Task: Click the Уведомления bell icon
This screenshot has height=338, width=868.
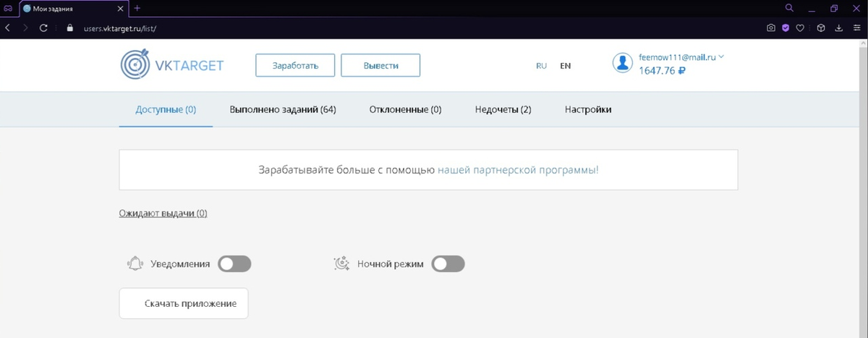Action: pos(135,264)
